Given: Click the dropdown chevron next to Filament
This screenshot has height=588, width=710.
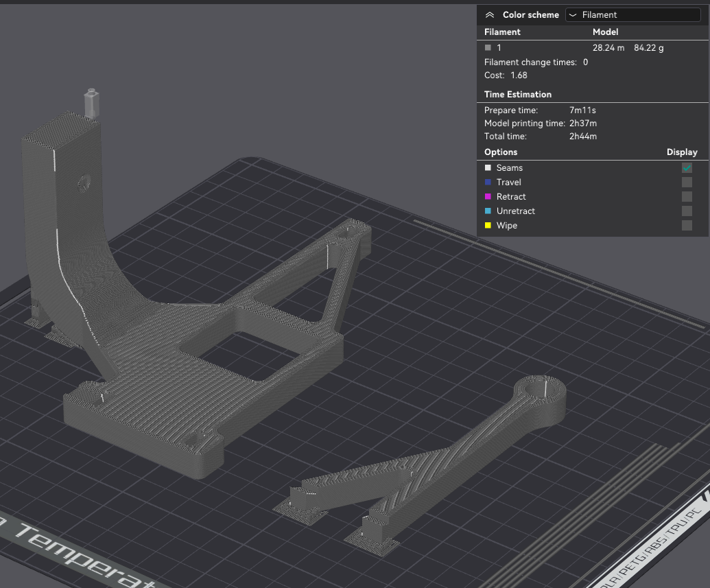Looking at the screenshot, I should tap(575, 14).
